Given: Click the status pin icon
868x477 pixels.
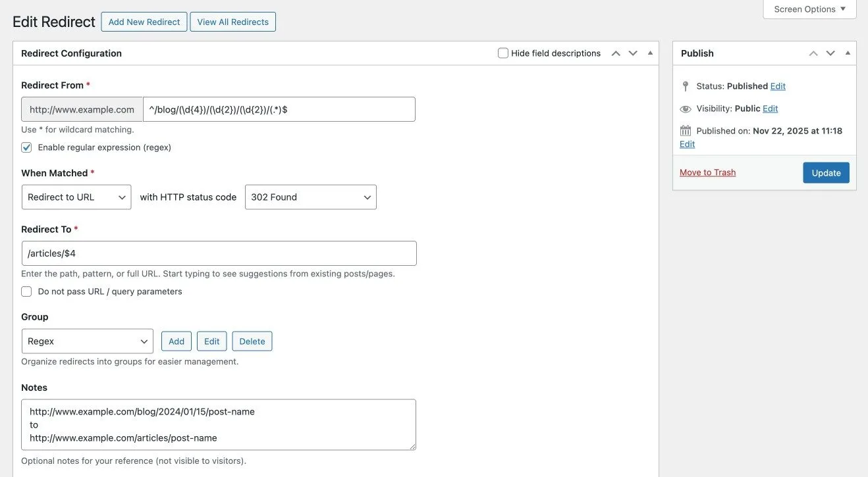Looking at the screenshot, I should [x=686, y=86].
